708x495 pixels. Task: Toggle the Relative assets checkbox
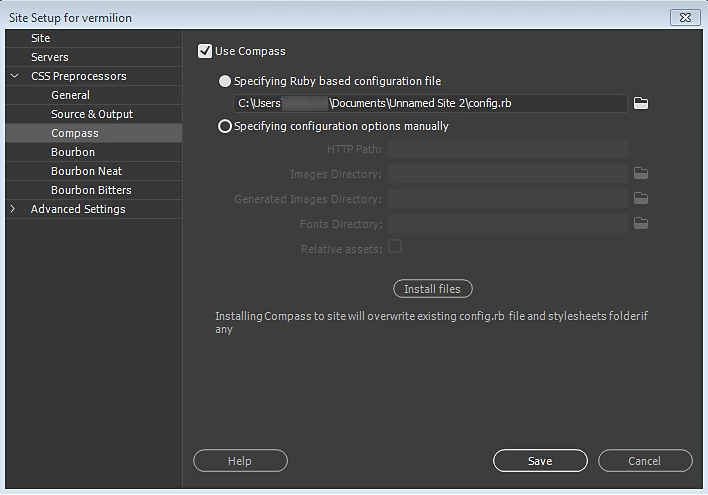[x=395, y=247]
